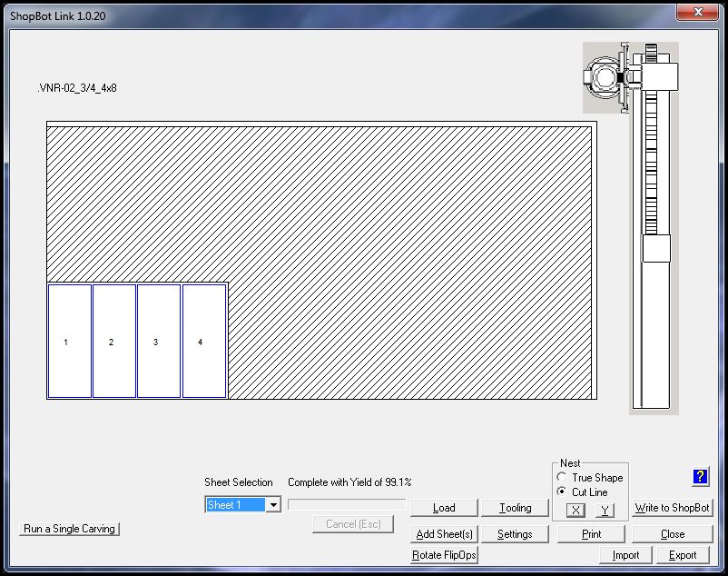Open Settings
The width and height of the screenshot is (728, 576).
click(x=515, y=534)
